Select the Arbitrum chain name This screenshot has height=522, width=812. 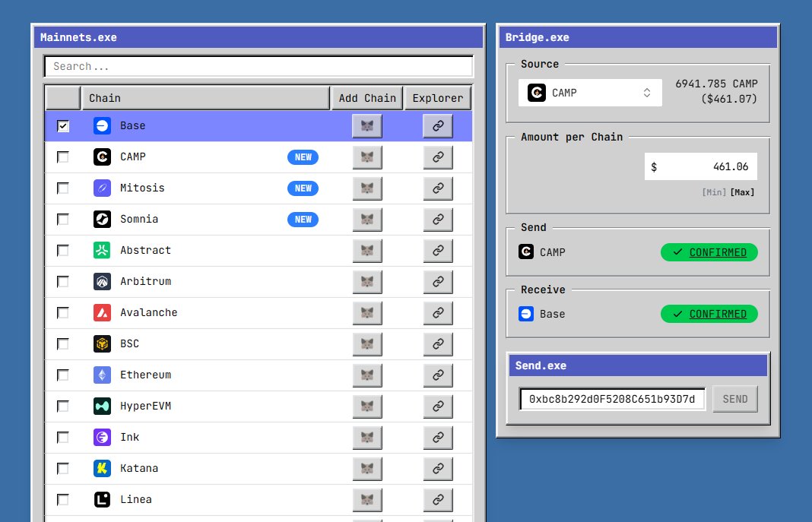pos(145,282)
